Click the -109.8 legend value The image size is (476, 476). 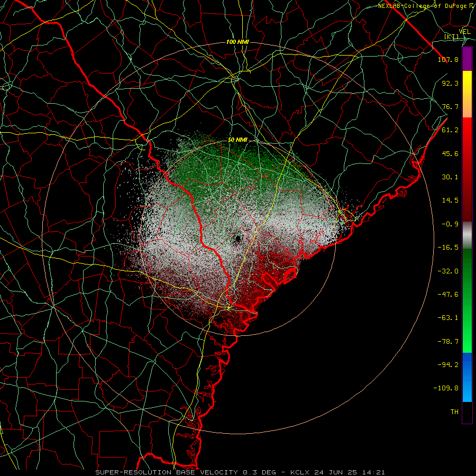[x=446, y=388]
